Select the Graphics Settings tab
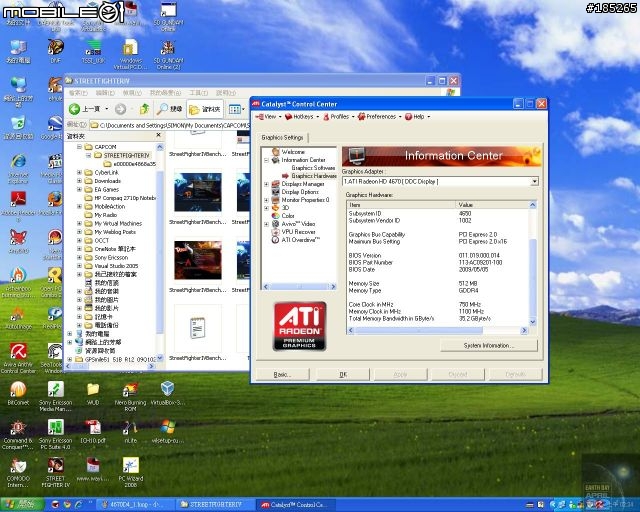This screenshot has height=512, width=640. [x=282, y=137]
